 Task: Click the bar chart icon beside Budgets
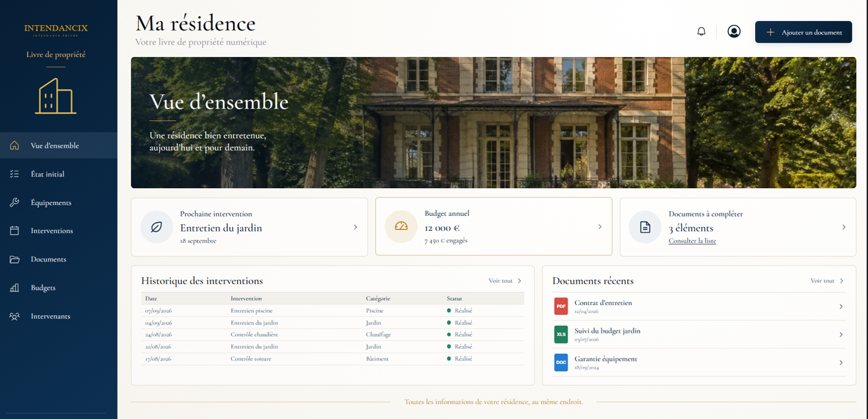coord(14,288)
